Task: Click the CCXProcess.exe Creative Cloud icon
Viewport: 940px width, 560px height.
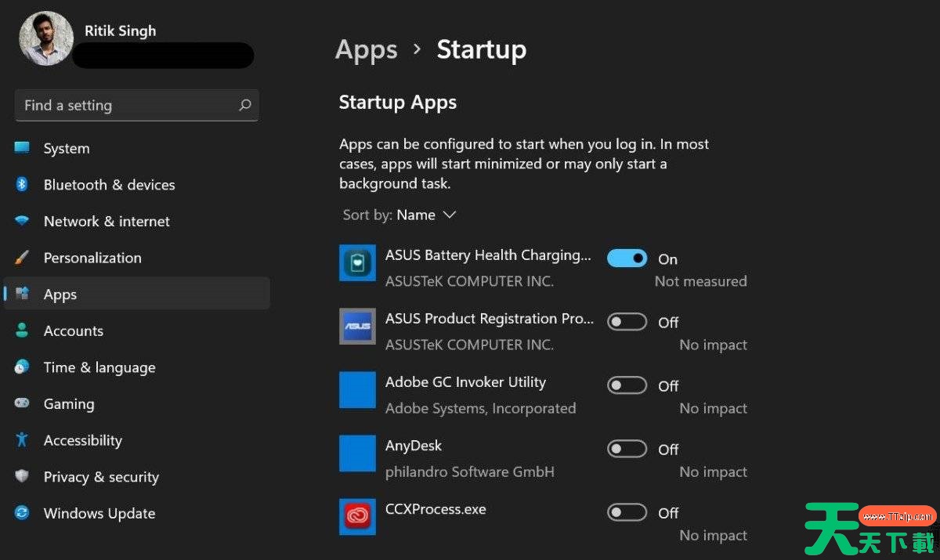Action: click(x=357, y=516)
